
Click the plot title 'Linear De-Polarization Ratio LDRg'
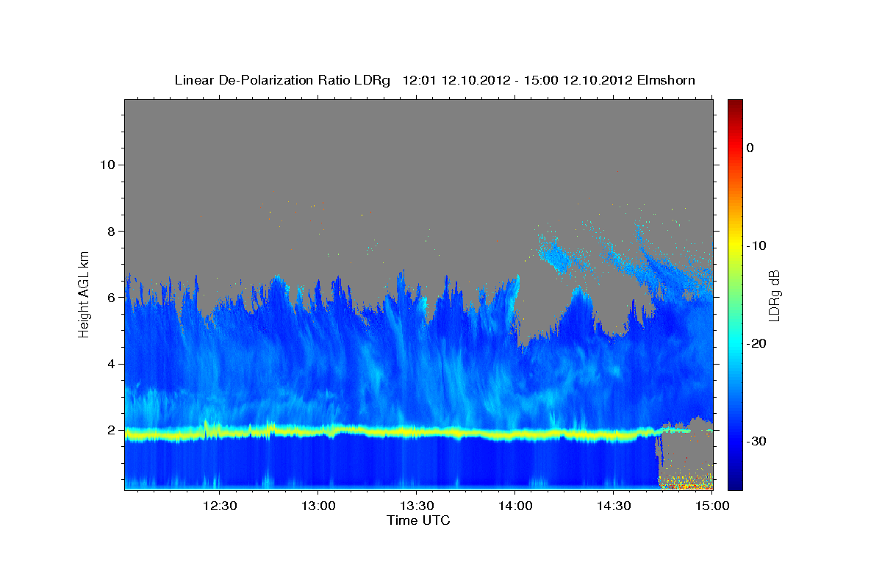point(282,79)
